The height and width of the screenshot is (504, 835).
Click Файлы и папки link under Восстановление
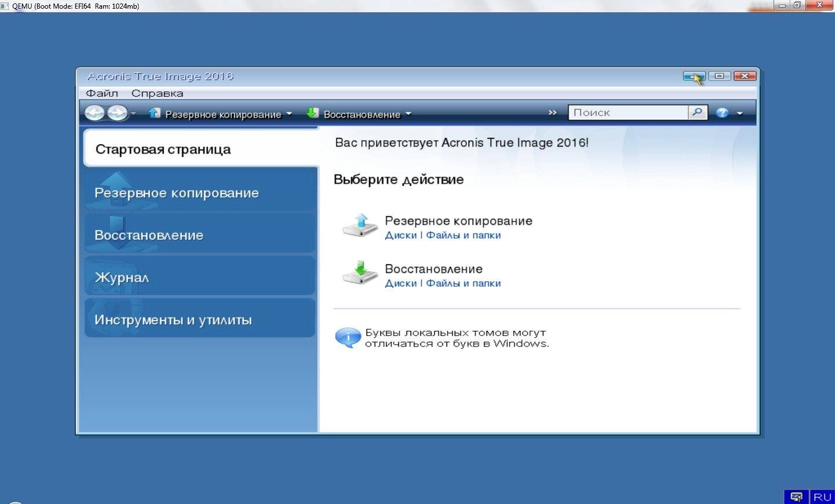(463, 283)
